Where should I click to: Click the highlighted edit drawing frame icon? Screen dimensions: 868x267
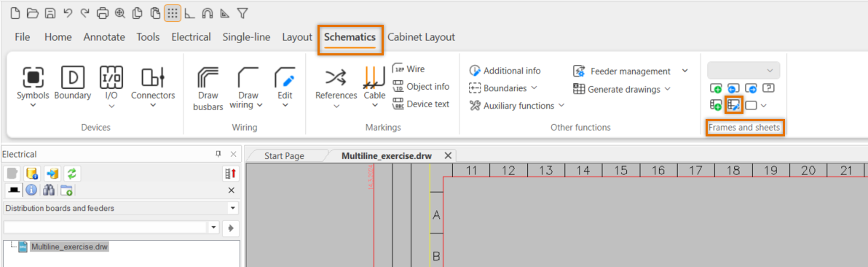(734, 104)
